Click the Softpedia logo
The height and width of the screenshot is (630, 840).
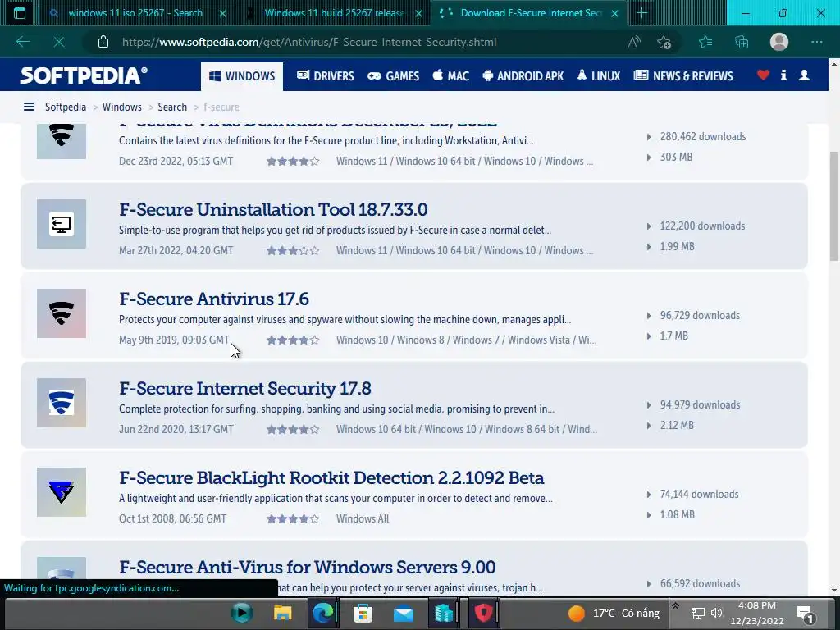(84, 75)
